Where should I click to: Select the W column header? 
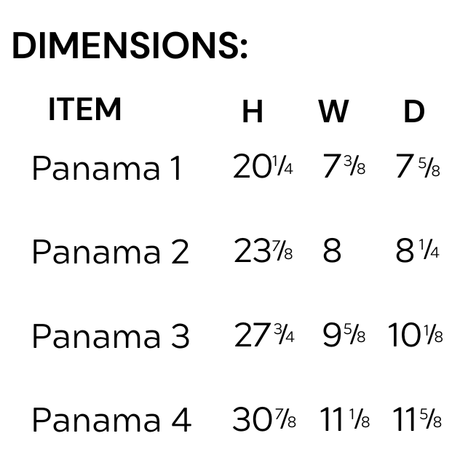[333, 112]
